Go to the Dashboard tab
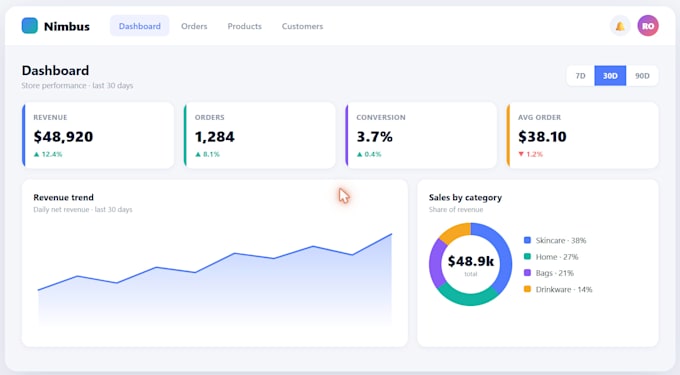 pyautogui.click(x=140, y=26)
